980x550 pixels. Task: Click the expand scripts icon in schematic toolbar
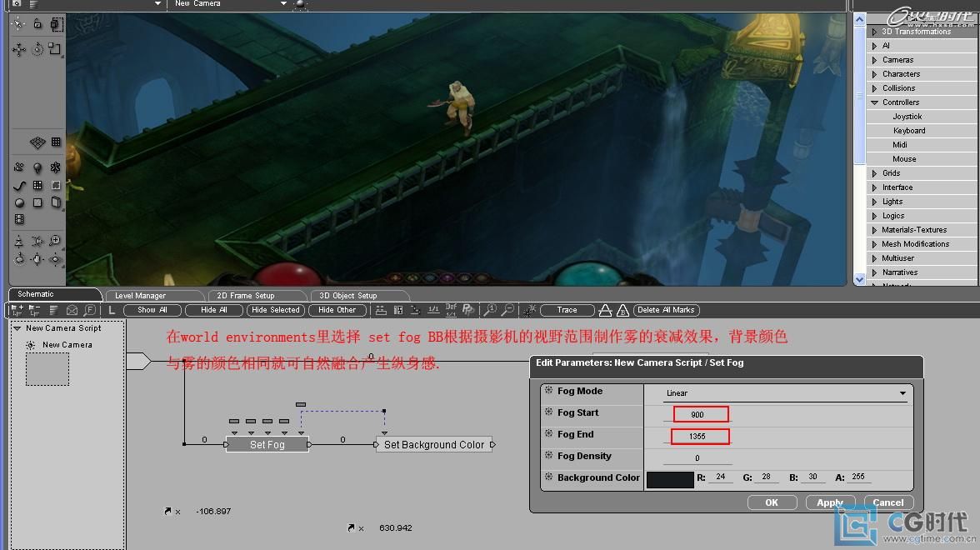(17, 310)
